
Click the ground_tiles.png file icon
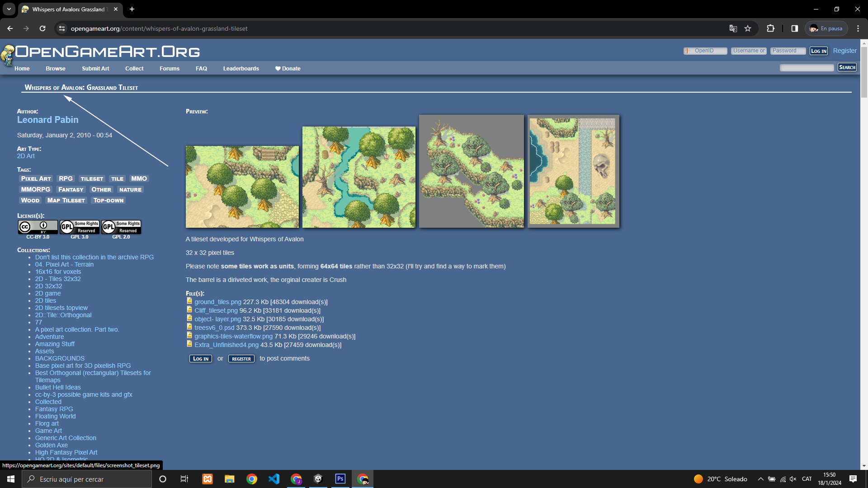(189, 301)
